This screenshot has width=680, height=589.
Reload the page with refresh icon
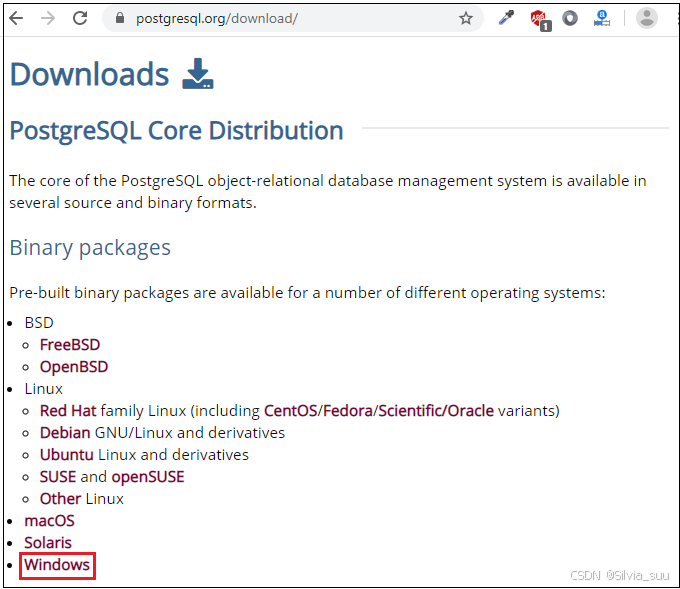pyautogui.click(x=80, y=18)
